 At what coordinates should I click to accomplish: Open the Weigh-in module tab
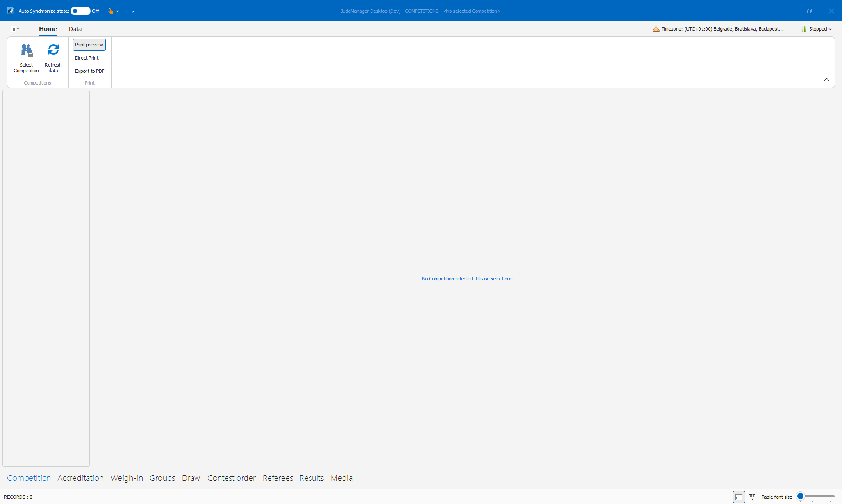(x=127, y=478)
